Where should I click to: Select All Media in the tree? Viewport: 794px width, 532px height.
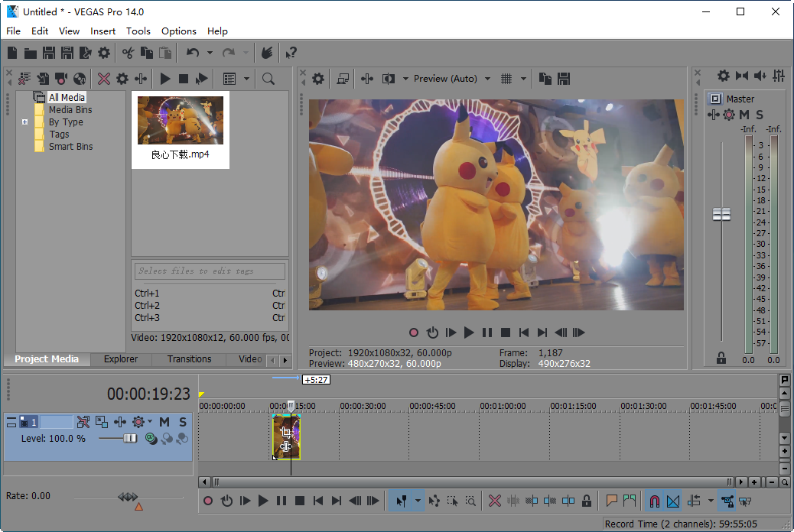(x=67, y=97)
